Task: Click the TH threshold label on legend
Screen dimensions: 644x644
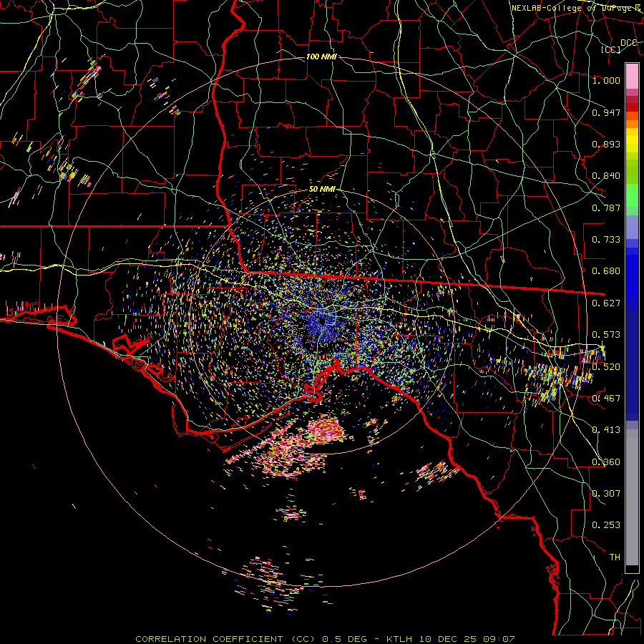Action: 615,557
